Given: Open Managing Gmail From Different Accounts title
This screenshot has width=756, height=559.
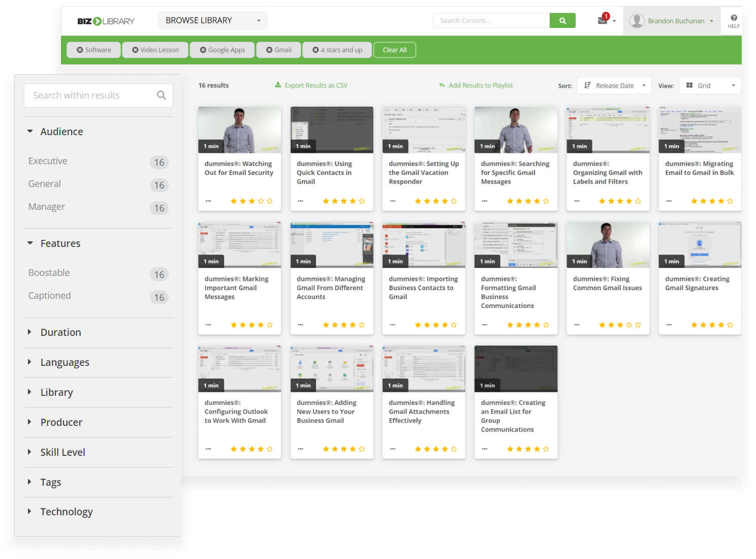Looking at the screenshot, I should point(331,288).
